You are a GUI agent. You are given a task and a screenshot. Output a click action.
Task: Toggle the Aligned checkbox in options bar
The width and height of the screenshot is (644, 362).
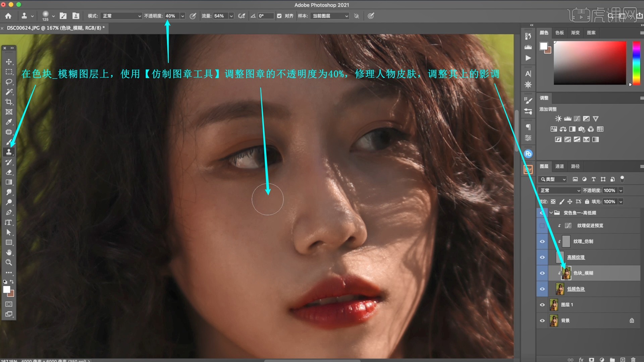279,16
